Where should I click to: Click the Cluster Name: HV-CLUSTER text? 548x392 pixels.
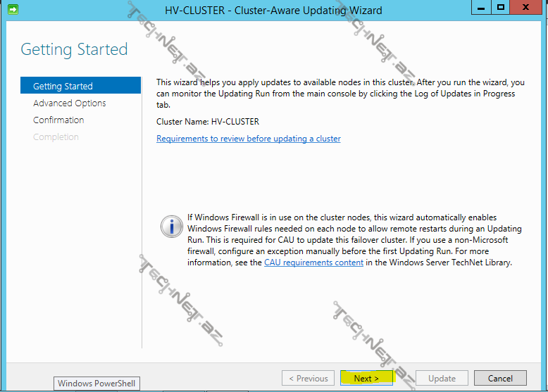click(208, 121)
